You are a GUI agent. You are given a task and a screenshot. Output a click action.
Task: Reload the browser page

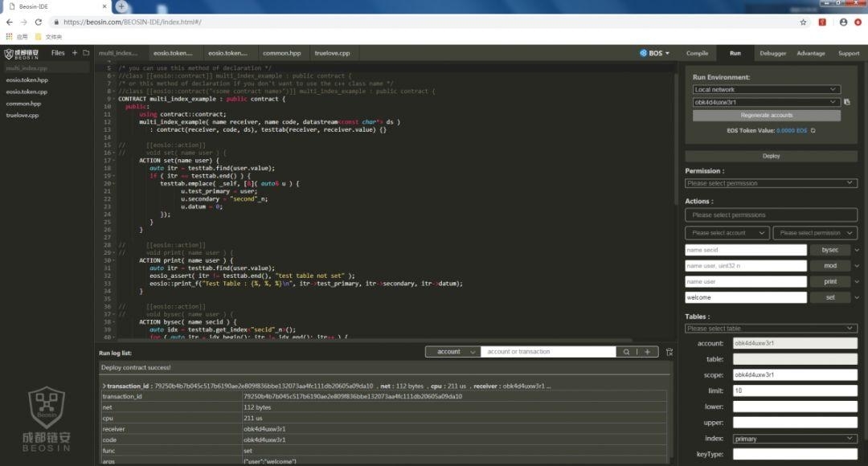39,22
